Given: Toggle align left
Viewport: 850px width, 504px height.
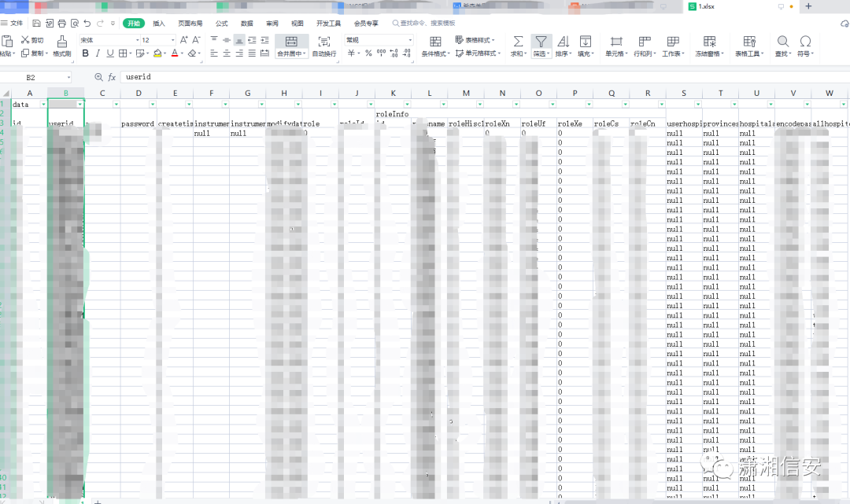Looking at the screenshot, I should 214,53.
